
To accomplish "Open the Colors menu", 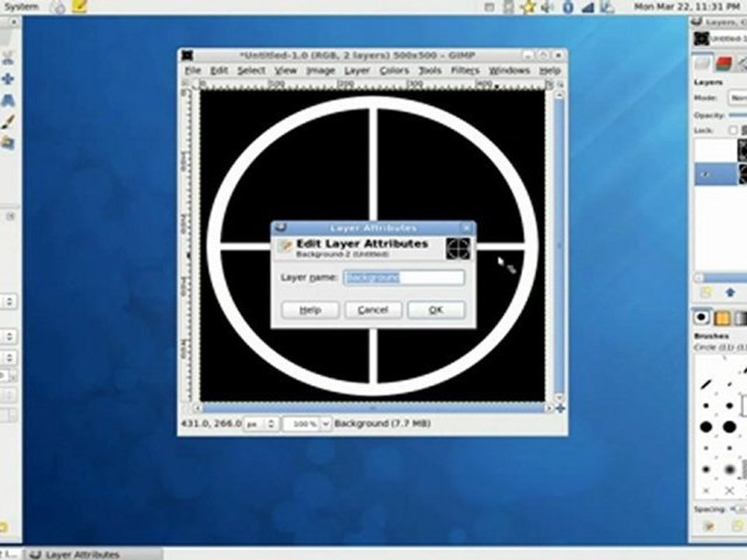I will coord(394,70).
